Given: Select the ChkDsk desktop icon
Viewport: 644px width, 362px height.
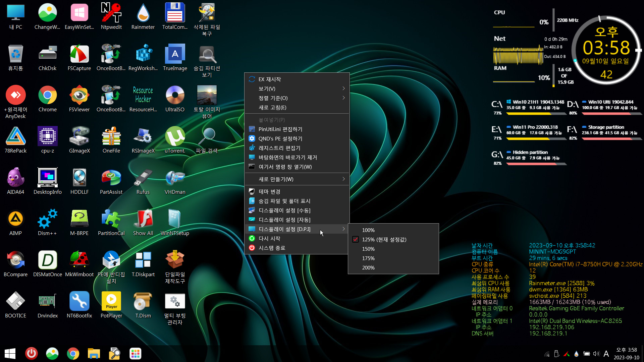Looking at the screenshot, I should tap(47, 57).
